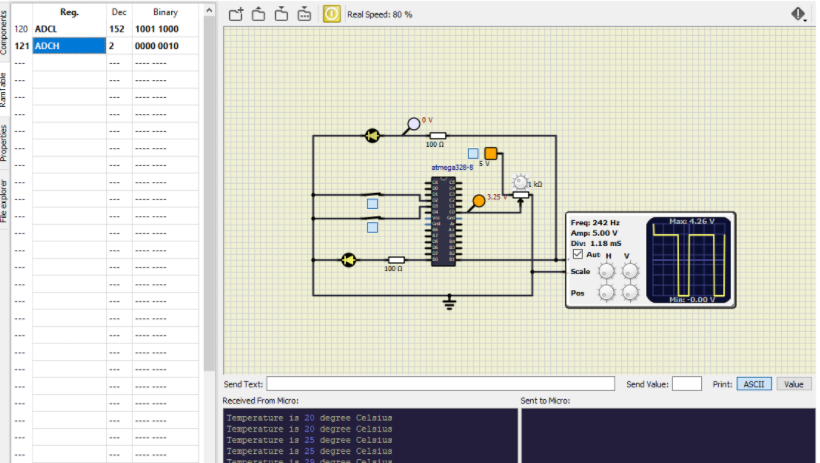The width and height of the screenshot is (820, 463).
Task: Select the orange 3.25 V voltage probe
Action: coord(478,201)
